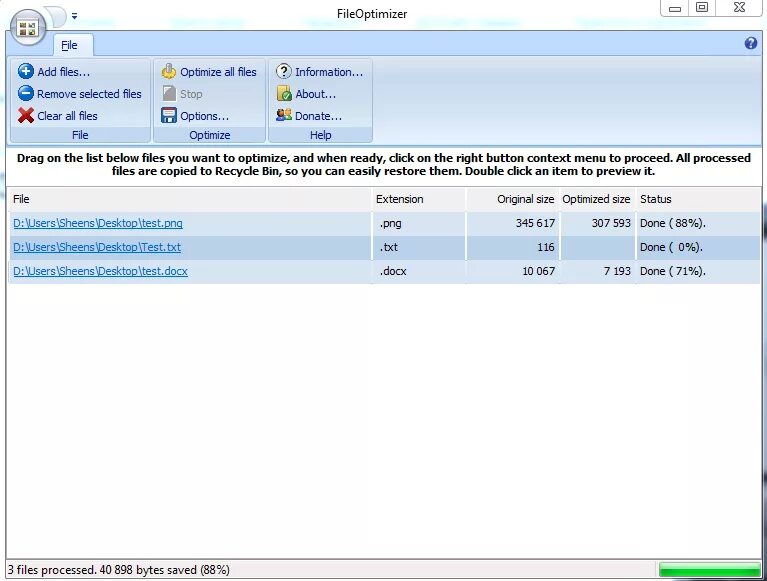This screenshot has width=767, height=581.
Task: Click the red X Clear all files icon
Action: click(x=26, y=115)
